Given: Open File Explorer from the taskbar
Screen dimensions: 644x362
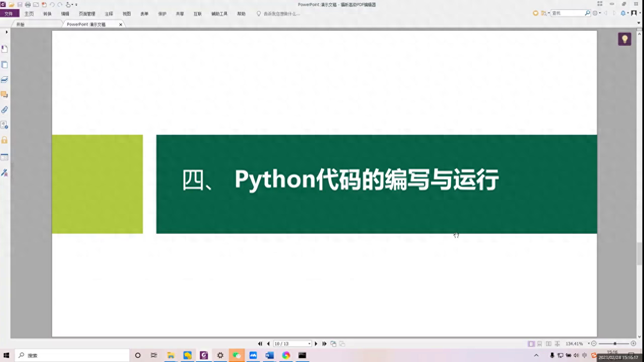Looking at the screenshot, I should pos(171,355).
